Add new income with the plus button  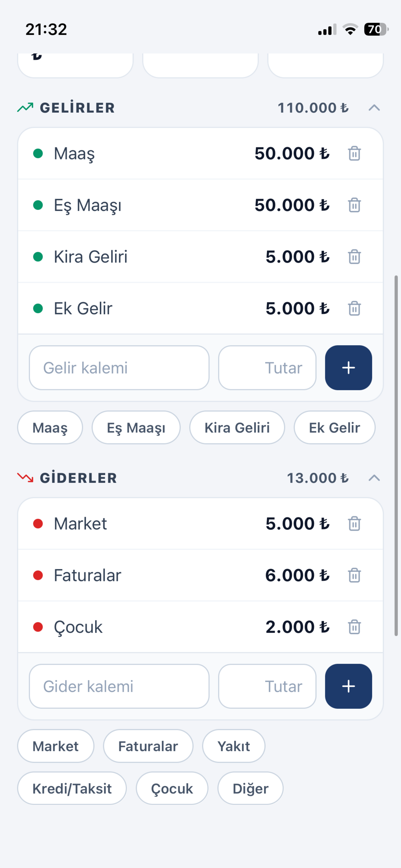pos(348,367)
